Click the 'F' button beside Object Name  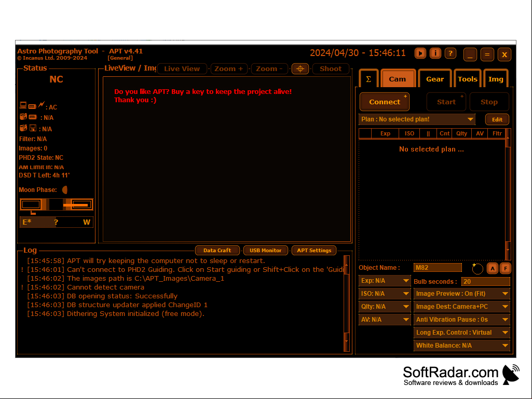[x=506, y=268]
